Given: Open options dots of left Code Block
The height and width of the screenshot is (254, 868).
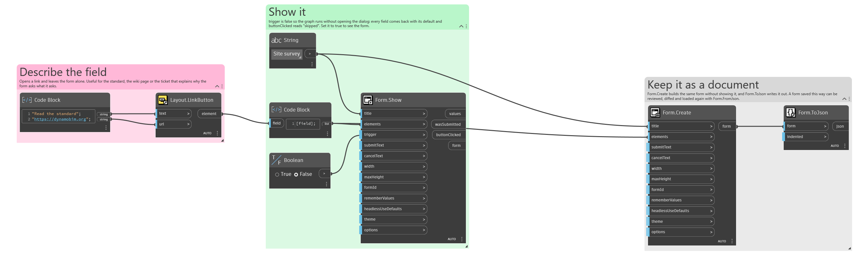Looking at the screenshot, I should coord(106,128).
